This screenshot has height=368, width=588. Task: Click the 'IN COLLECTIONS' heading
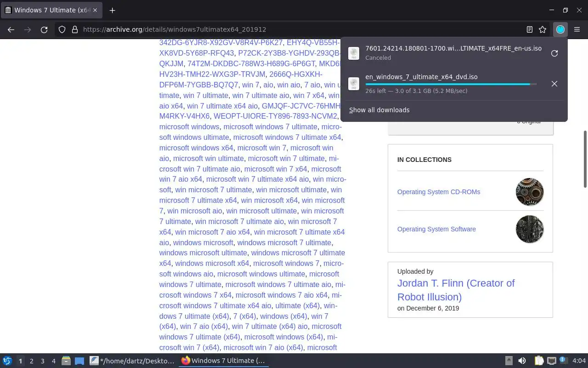(x=424, y=160)
